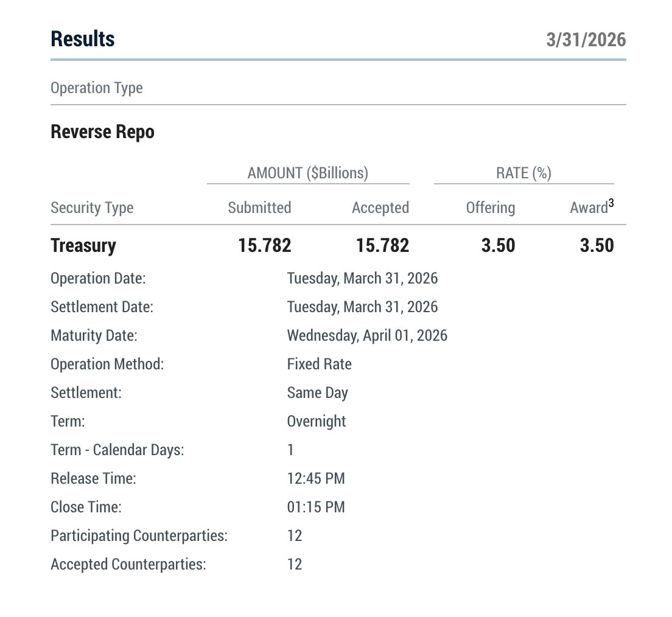
Task: Click the Award footnote 3 superscript
Action: point(611,203)
